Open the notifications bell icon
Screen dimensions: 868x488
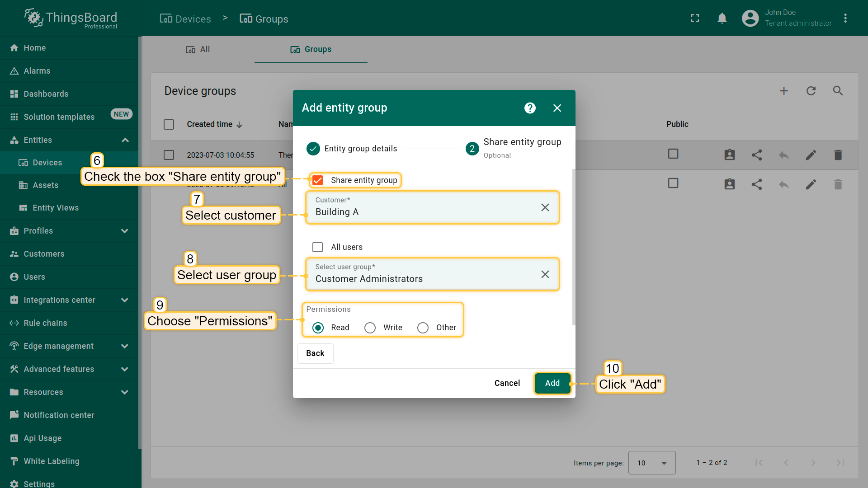[722, 18]
